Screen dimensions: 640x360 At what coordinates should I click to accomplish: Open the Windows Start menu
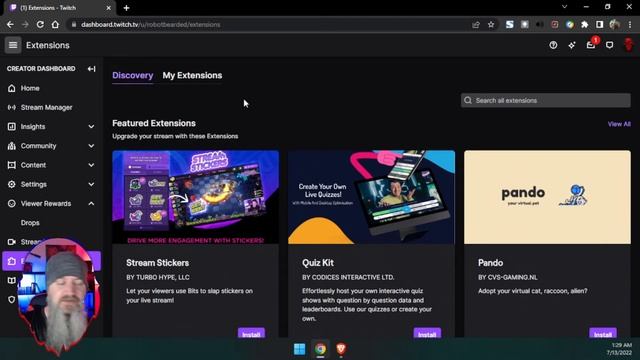[300, 349]
